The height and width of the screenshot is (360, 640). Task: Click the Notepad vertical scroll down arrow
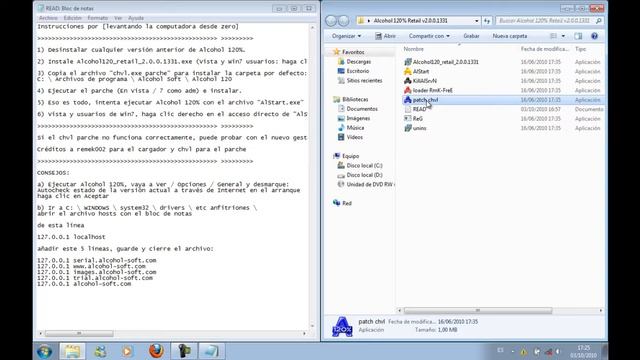pos(313,326)
